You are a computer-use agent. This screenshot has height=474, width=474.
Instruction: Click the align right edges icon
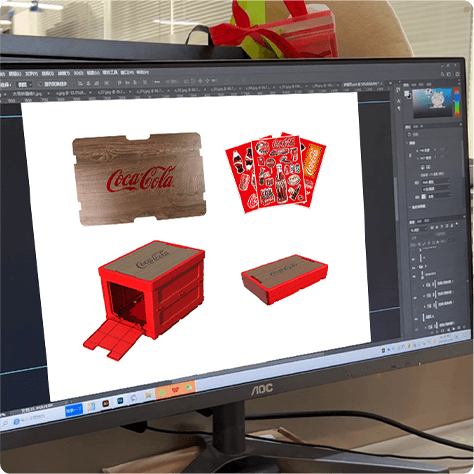point(96,83)
